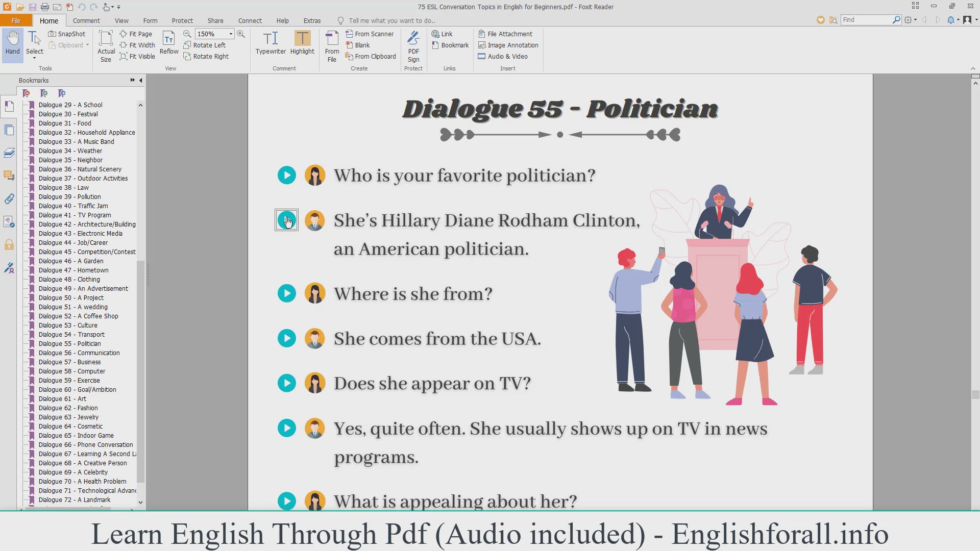Collapse the Bookmarks panel
The image size is (980, 551).
point(141,80)
